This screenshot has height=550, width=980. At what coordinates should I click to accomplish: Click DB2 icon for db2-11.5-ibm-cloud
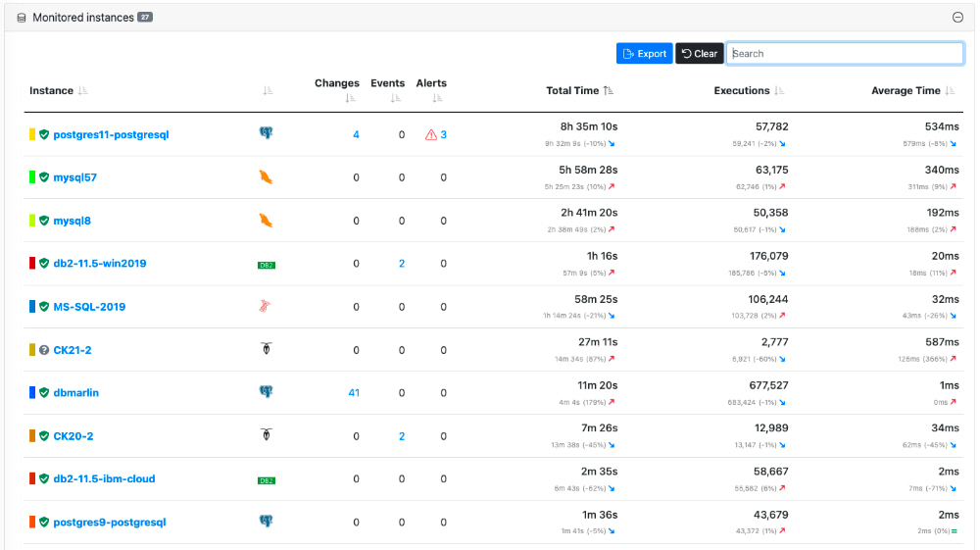click(267, 480)
